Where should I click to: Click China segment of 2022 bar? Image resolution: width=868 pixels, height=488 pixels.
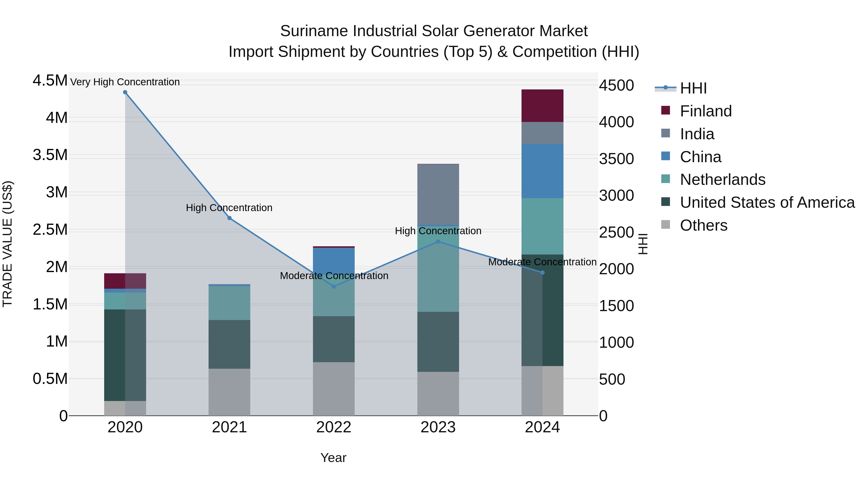(334, 261)
